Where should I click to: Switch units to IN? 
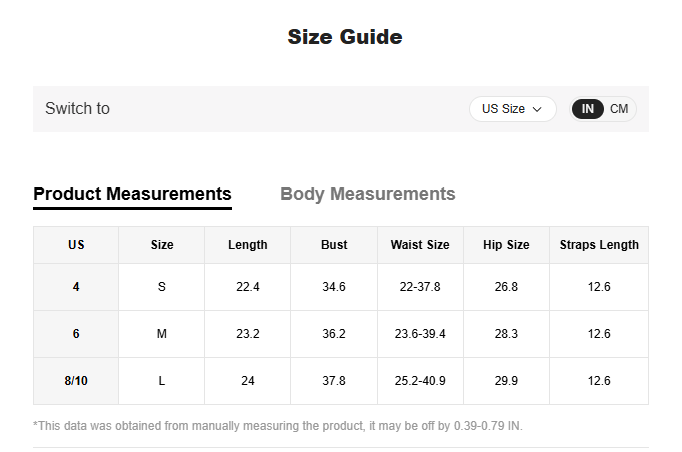tap(588, 109)
